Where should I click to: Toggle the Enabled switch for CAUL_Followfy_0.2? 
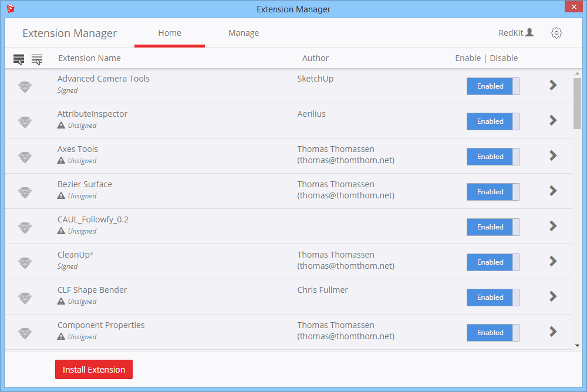pos(492,227)
